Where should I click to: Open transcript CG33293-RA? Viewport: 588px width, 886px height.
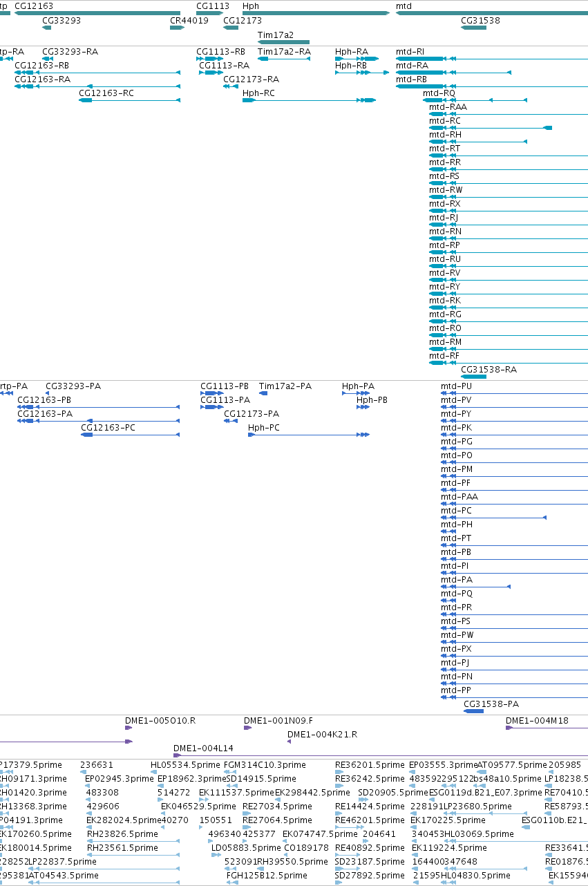point(70,52)
